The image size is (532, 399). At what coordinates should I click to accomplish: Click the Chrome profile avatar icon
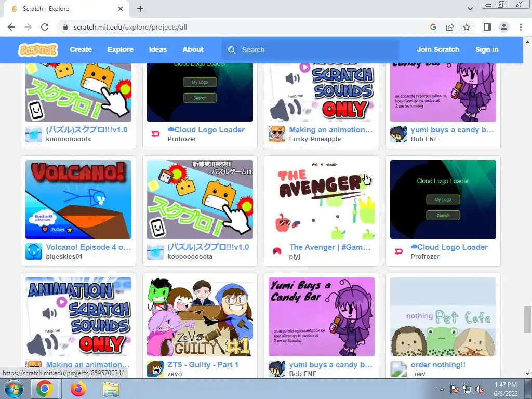504,27
